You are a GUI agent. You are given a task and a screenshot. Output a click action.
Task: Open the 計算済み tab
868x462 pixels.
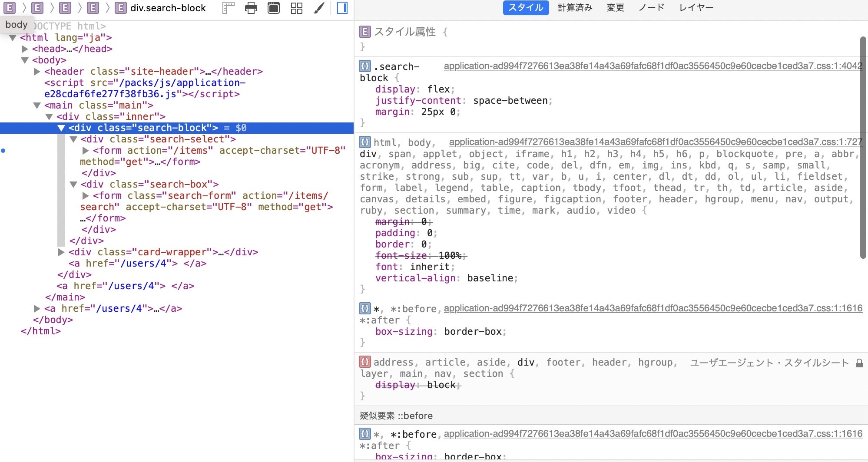(x=575, y=7)
